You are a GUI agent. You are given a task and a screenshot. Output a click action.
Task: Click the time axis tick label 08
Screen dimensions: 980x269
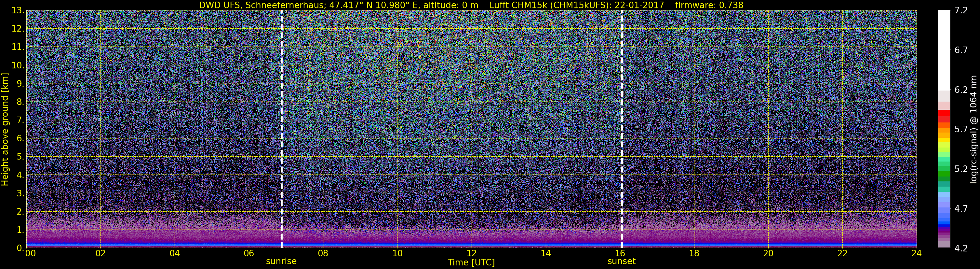323,253
